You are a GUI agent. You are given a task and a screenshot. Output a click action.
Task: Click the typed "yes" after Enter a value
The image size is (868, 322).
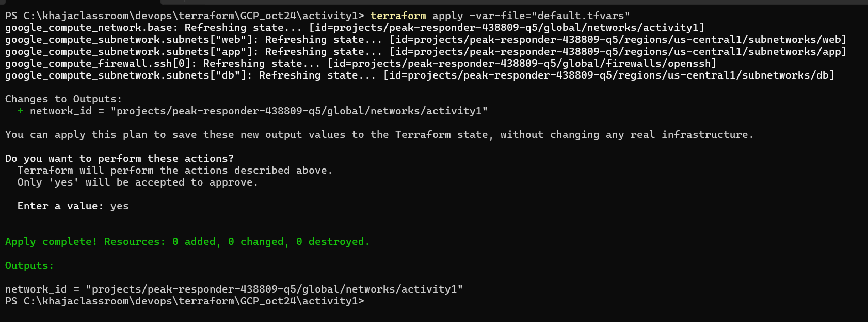click(119, 206)
